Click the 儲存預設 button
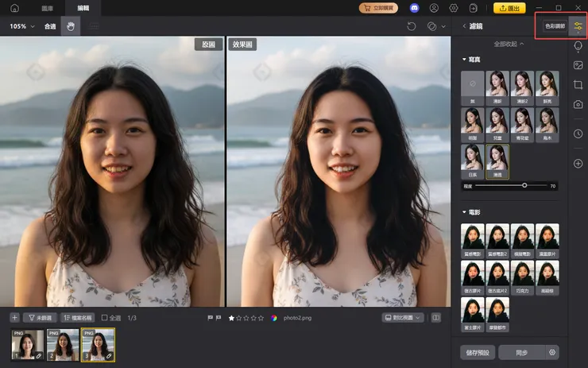 click(476, 351)
